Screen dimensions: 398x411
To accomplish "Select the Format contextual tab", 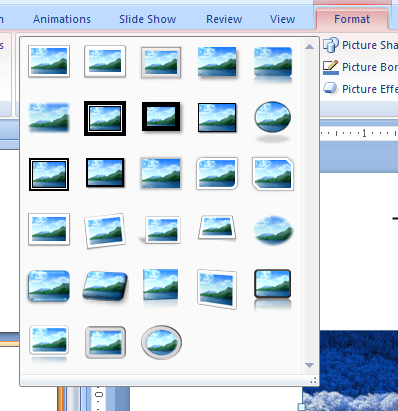I will coord(352,19).
